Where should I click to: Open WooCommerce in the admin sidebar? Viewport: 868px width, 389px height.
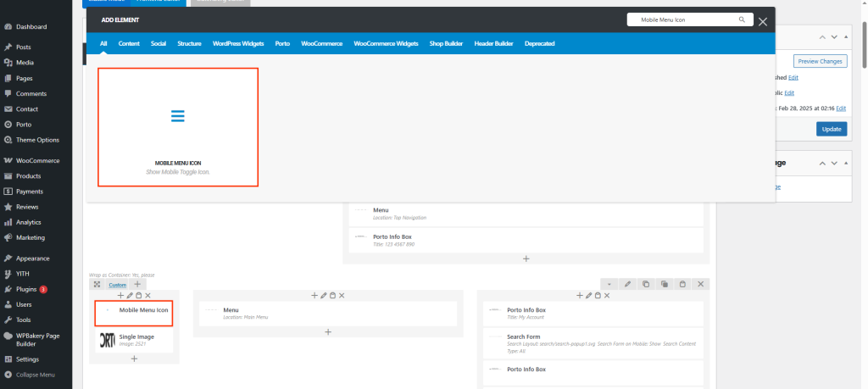(x=38, y=160)
